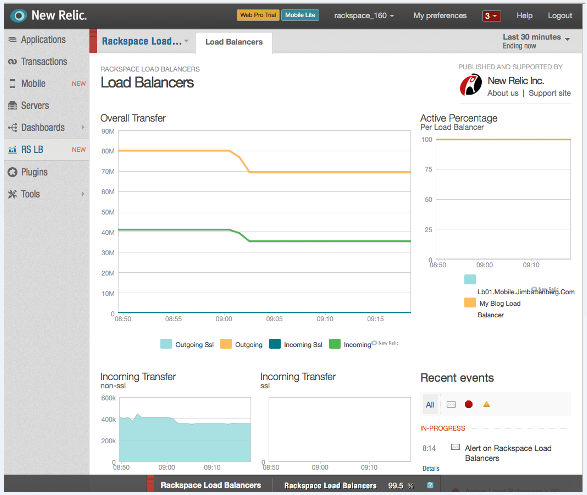
Task: Click the New Relic Inc. publisher logo
Action: point(471,85)
